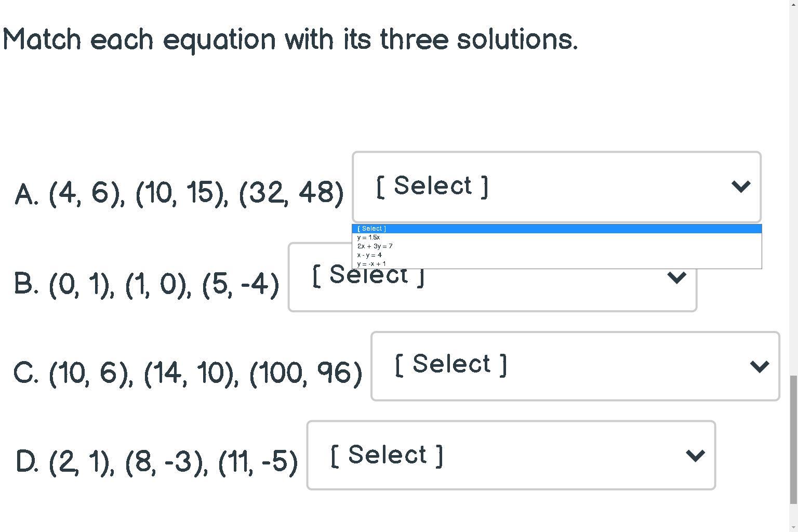
Task: Click the chevron arrow in row C's dropdown
Action: point(759,367)
